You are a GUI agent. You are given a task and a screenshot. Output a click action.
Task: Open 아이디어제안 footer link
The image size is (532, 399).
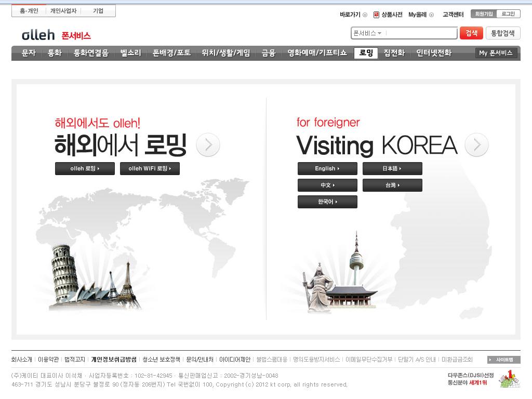[235, 360]
